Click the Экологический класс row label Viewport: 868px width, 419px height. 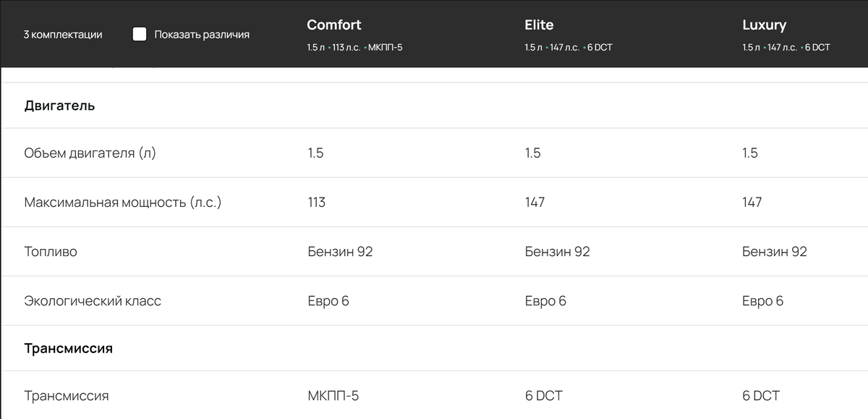93,301
